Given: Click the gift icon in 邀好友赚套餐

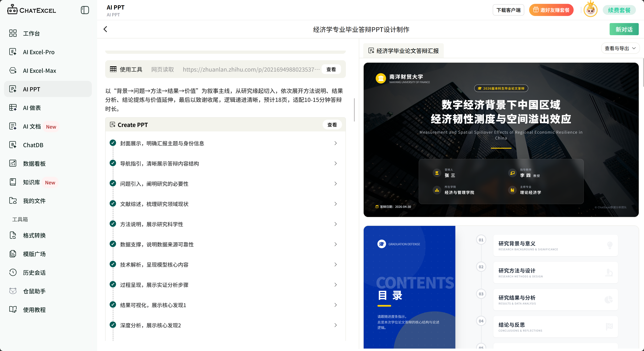Looking at the screenshot, I should click(536, 10).
